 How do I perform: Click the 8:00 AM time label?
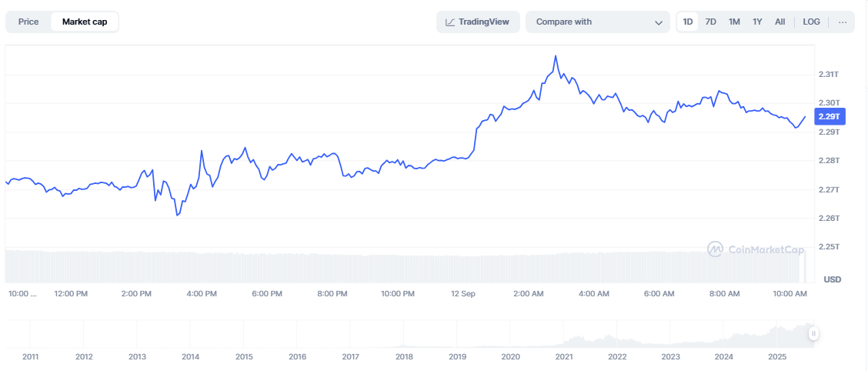723,293
